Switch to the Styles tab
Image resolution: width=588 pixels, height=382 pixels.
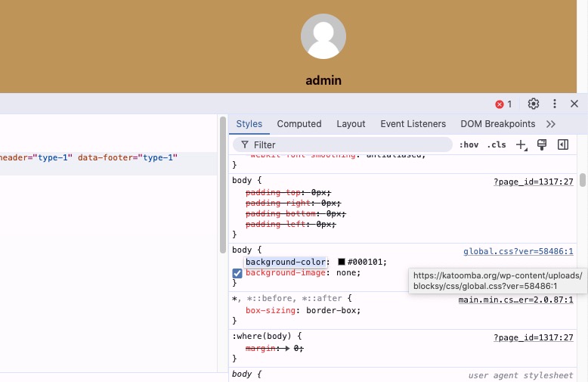click(x=249, y=124)
